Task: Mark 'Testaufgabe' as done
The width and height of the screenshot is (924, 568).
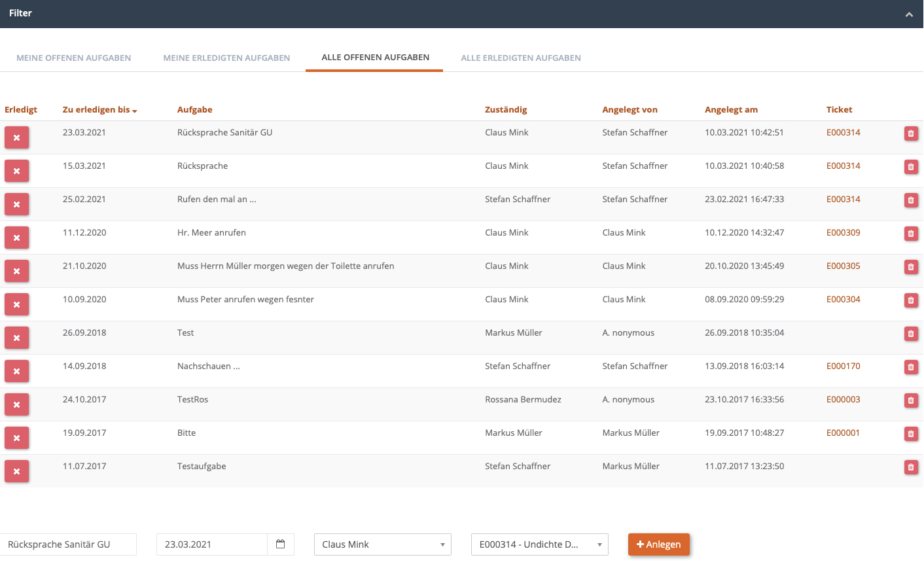Action: coord(17,472)
